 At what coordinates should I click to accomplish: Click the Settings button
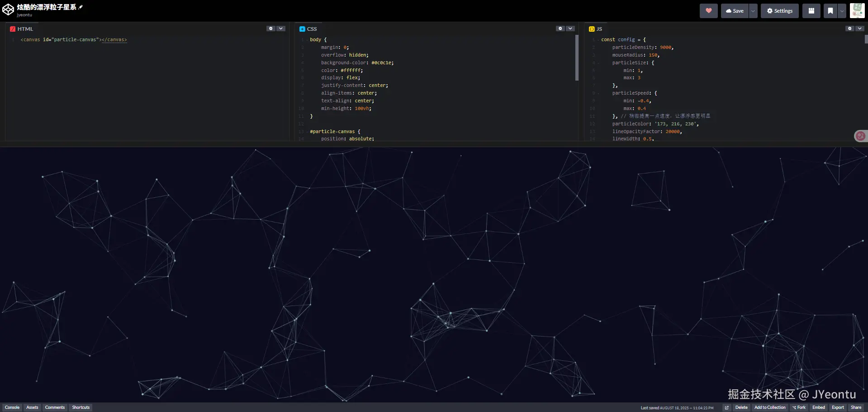(779, 11)
